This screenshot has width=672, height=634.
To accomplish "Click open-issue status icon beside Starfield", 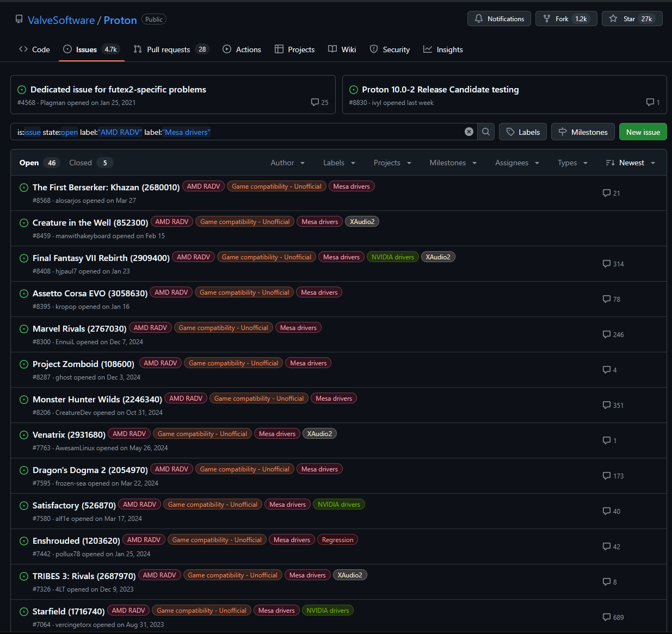I will click(x=24, y=612).
